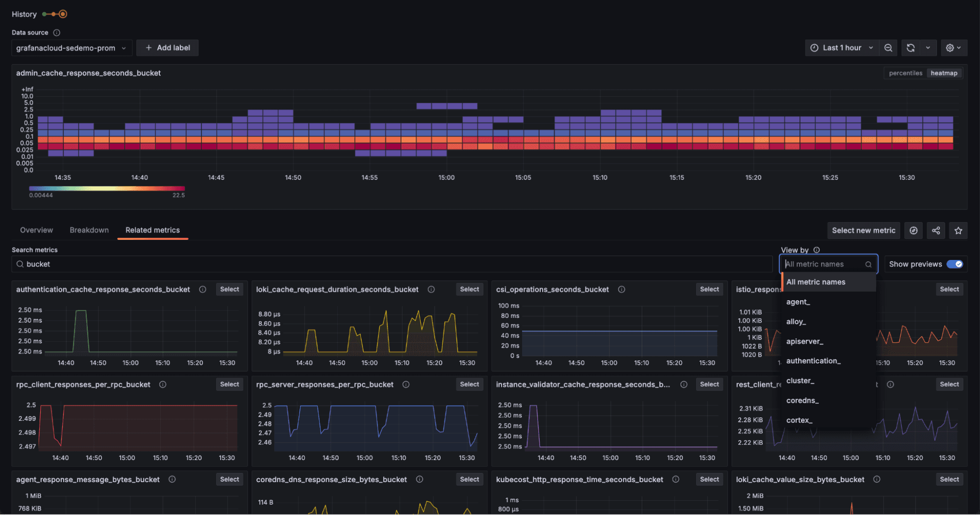Star this metric using the star icon
The width and height of the screenshot is (980, 515).
958,230
